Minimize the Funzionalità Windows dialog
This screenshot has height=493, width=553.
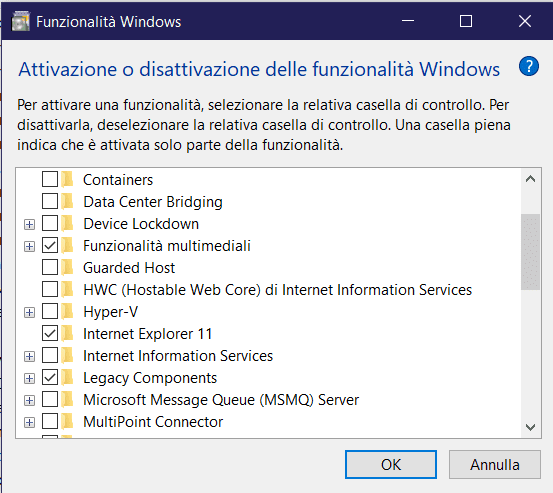click(x=408, y=21)
